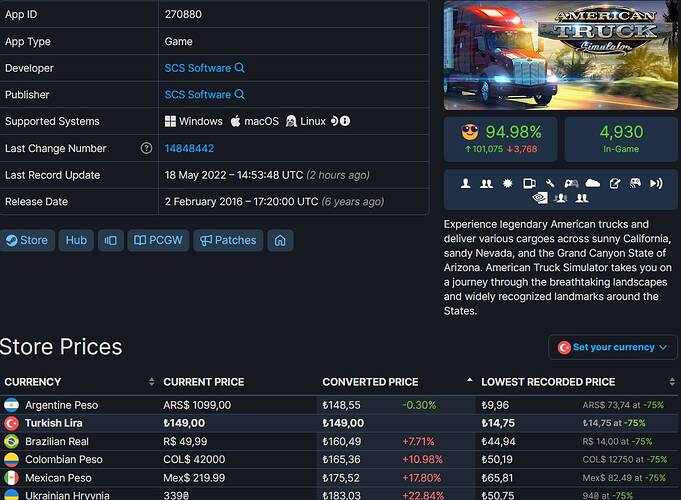Click the +7.71% converted price difference
The height and width of the screenshot is (500, 681).
(x=418, y=441)
